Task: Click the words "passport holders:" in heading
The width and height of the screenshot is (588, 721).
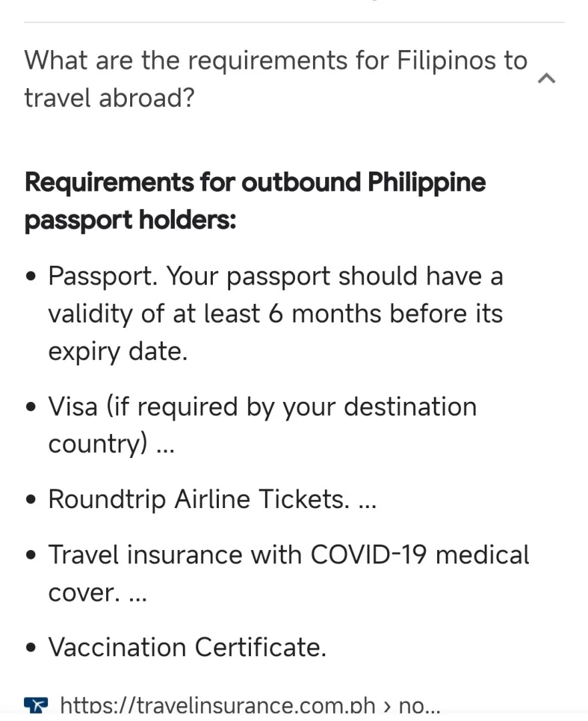Action: point(130,219)
